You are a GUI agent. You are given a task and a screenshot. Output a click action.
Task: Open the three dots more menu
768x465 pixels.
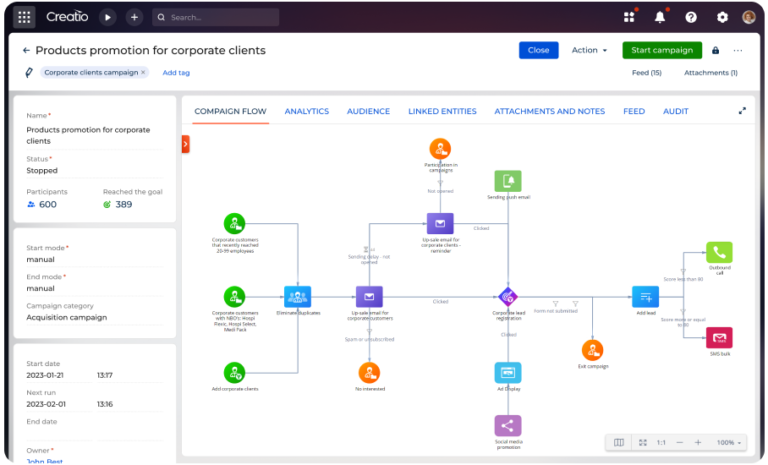(738, 50)
